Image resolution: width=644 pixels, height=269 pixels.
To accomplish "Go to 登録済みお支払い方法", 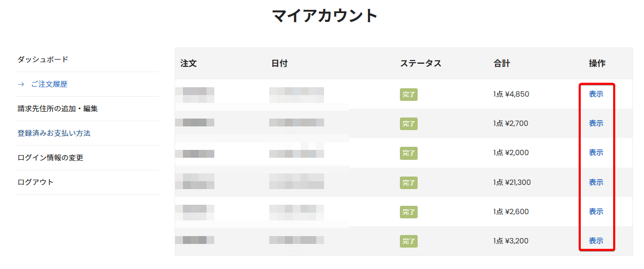I will pyautogui.click(x=54, y=133).
